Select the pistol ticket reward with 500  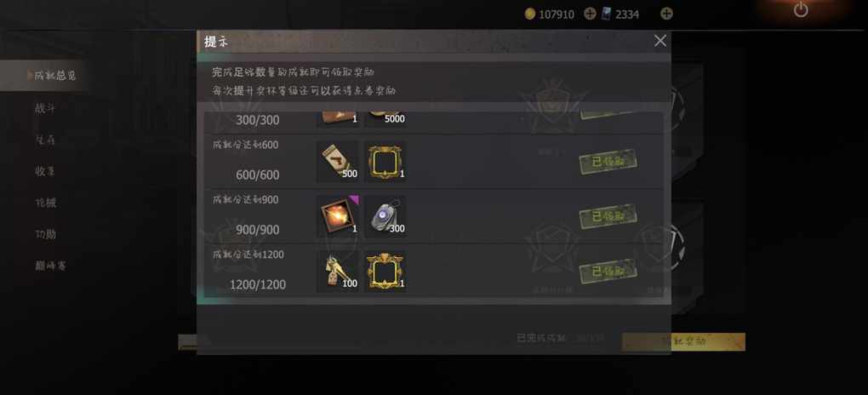pos(338,162)
